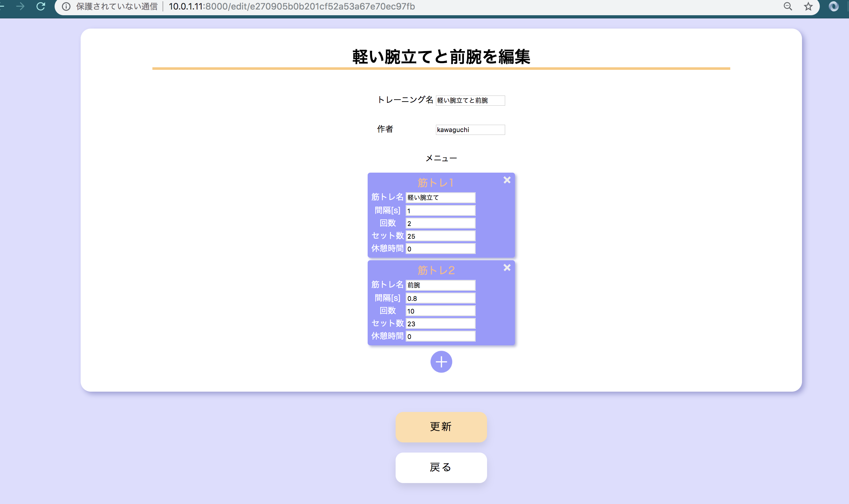This screenshot has width=849, height=504.
Task: Click the 戻る back button
Action: (x=441, y=467)
